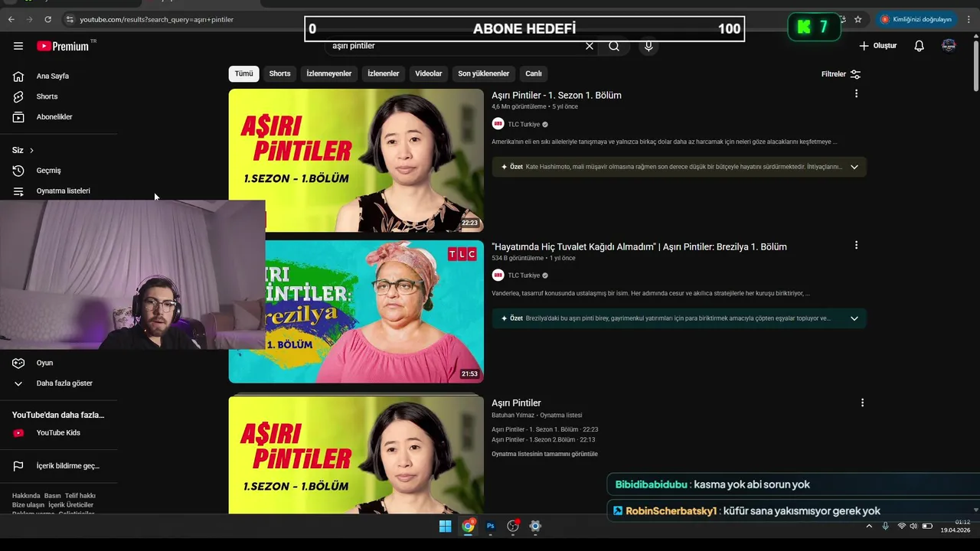
Task: Click Kimliğinizi doğrulayın button
Action: [916, 19]
